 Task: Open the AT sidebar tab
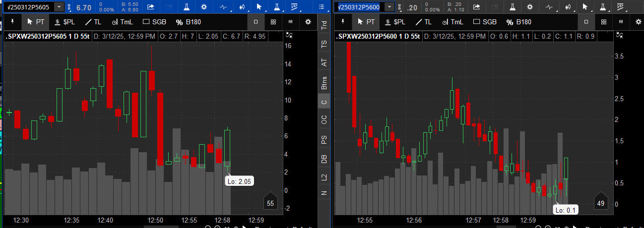324,63
